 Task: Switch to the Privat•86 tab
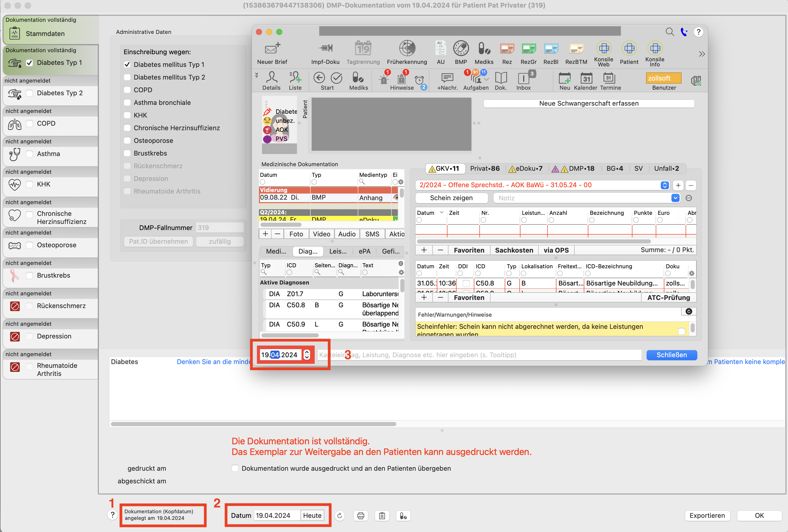click(x=484, y=168)
